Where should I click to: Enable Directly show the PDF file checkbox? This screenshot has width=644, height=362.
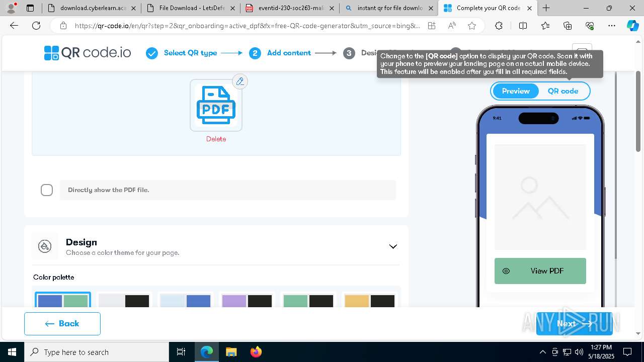click(47, 190)
